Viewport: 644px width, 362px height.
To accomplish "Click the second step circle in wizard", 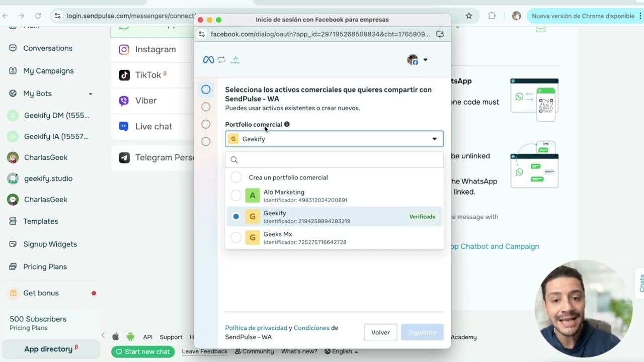I will (206, 107).
